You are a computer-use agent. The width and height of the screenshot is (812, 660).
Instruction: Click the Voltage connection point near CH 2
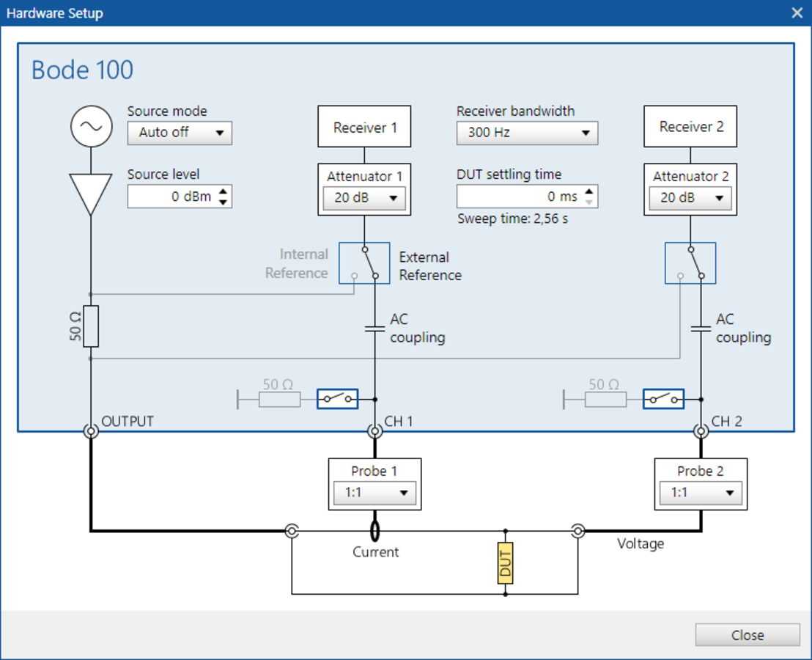click(x=578, y=529)
